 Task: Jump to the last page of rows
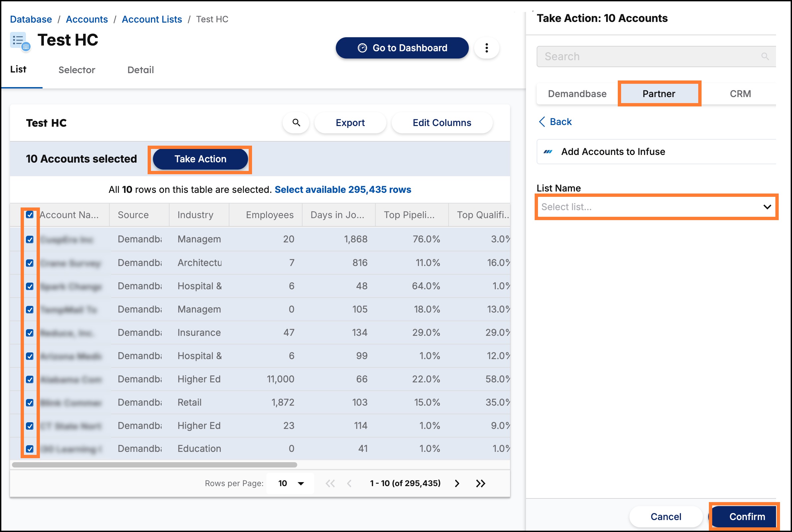coord(480,483)
